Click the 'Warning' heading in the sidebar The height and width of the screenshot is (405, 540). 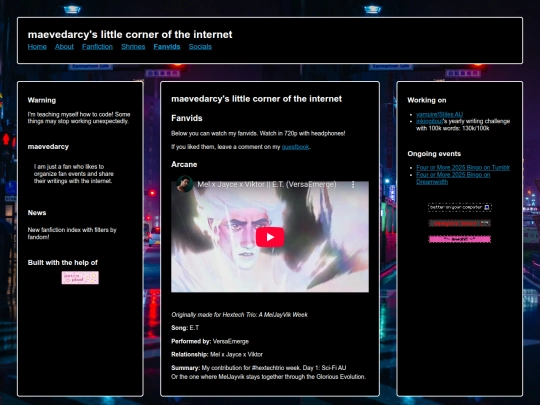(x=42, y=100)
